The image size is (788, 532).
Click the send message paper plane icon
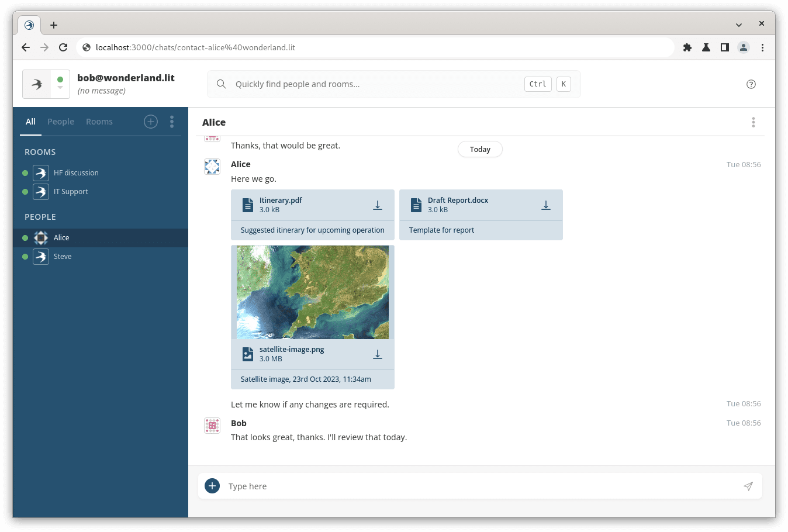click(748, 486)
